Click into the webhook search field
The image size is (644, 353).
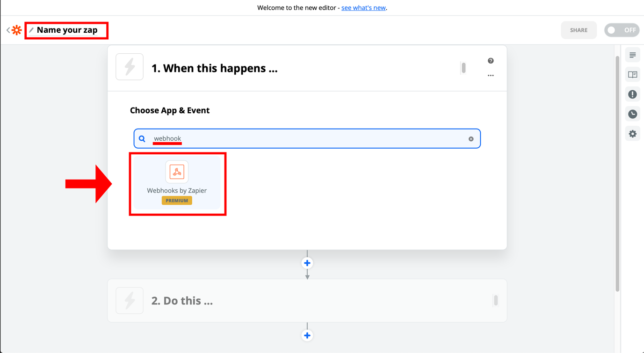click(x=307, y=138)
